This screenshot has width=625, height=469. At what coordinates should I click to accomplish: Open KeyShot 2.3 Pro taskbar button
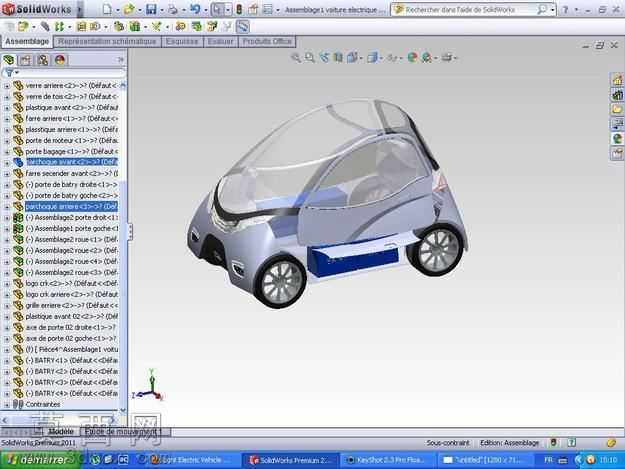[386, 460]
